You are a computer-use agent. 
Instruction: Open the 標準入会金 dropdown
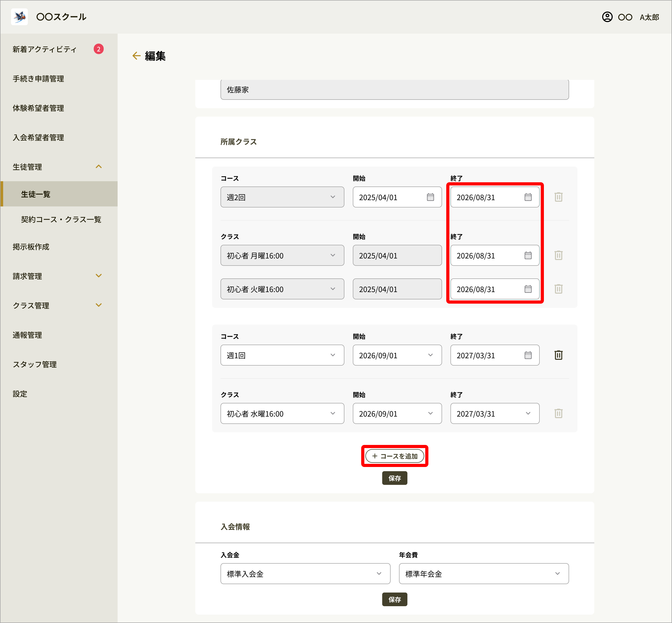(x=305, y=573)
